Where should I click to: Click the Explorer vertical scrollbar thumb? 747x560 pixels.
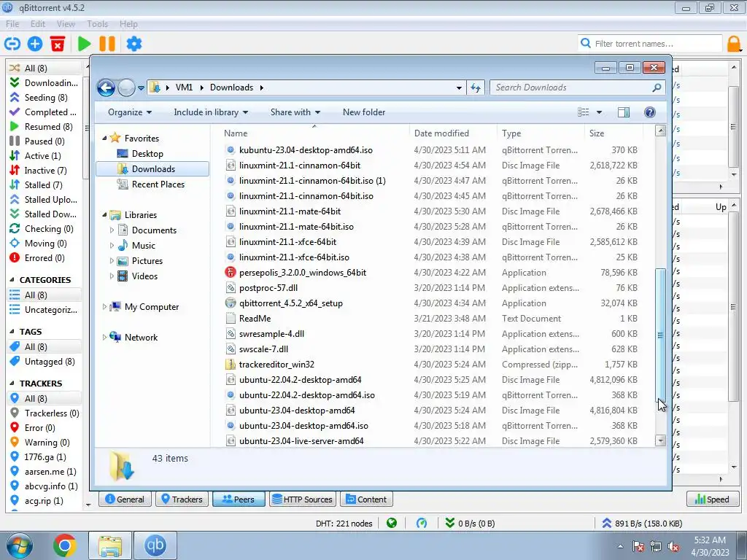[660, 335]
